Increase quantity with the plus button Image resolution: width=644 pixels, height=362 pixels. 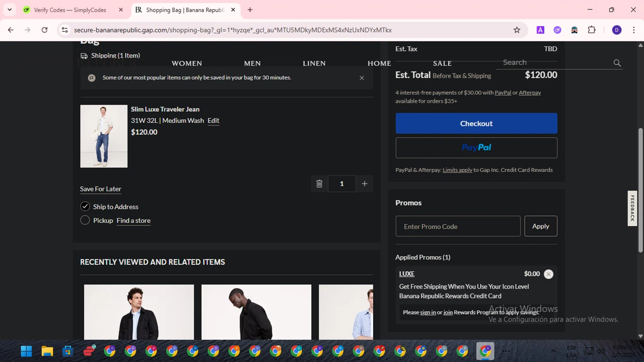tap(365, 184)
